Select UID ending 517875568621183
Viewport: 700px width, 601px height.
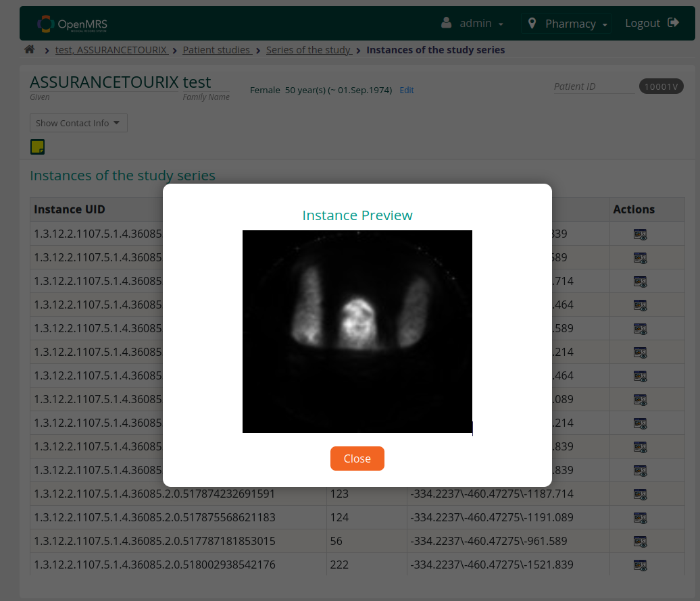coord(155,517)
